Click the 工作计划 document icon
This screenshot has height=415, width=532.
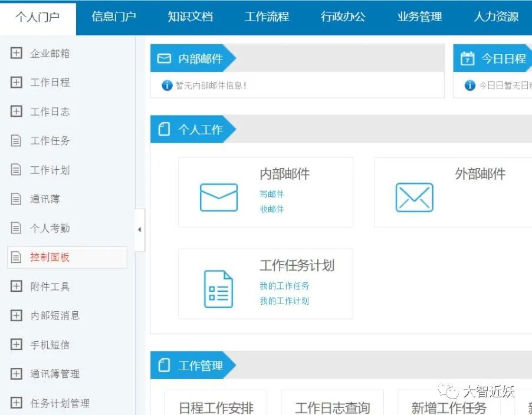[x=16, y=170]
